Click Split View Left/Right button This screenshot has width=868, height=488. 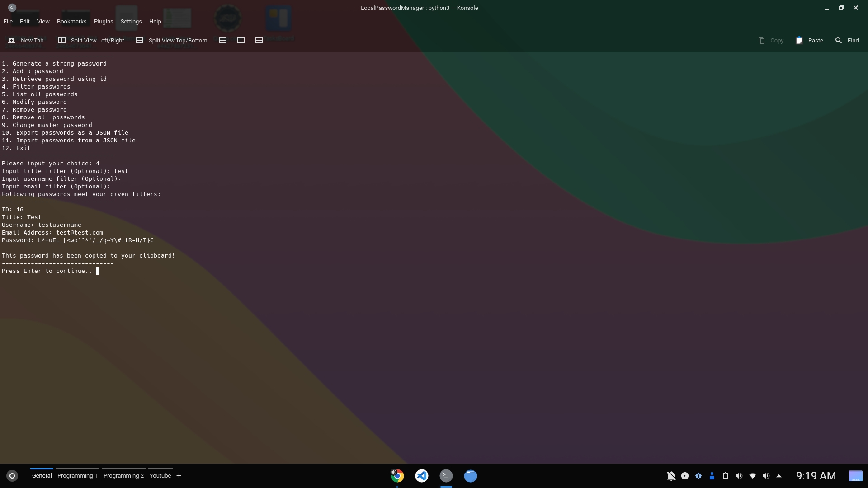[x=91, y=40]
